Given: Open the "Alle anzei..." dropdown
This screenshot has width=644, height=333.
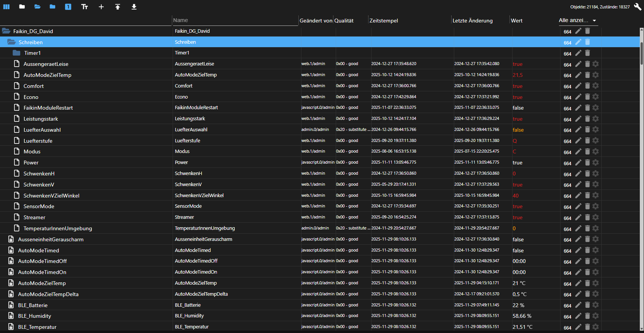Looking at the screenshot, I should [x=577, y=21].
